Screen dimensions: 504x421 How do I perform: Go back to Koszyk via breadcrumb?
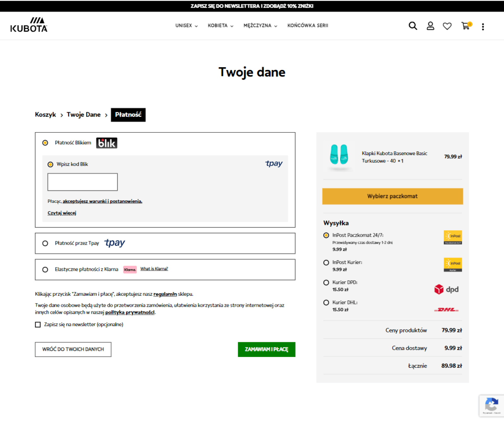pos(45,114)
